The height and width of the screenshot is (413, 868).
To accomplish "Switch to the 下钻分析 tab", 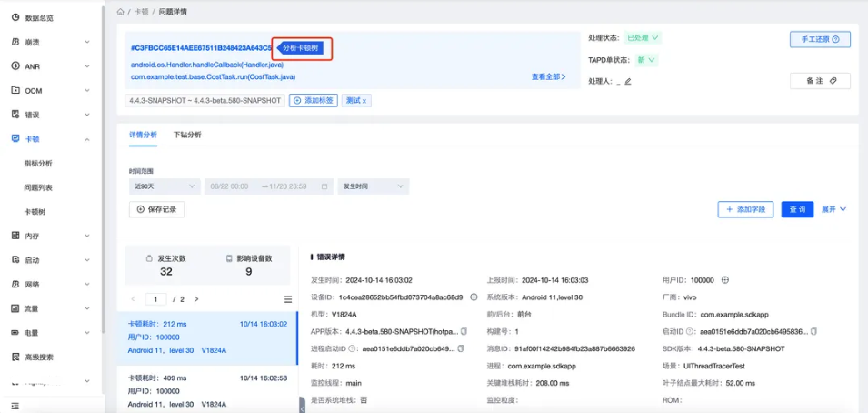I will (x=187, y=135).
